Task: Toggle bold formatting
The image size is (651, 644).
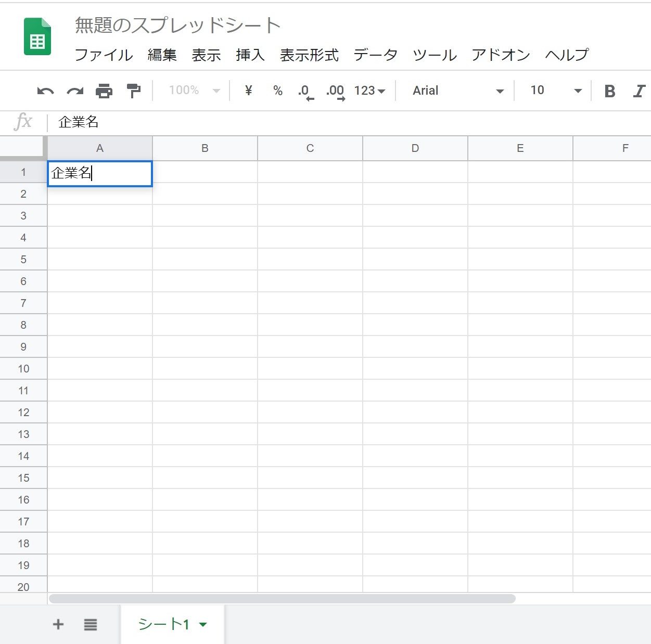Action: (x=609, y=91)
